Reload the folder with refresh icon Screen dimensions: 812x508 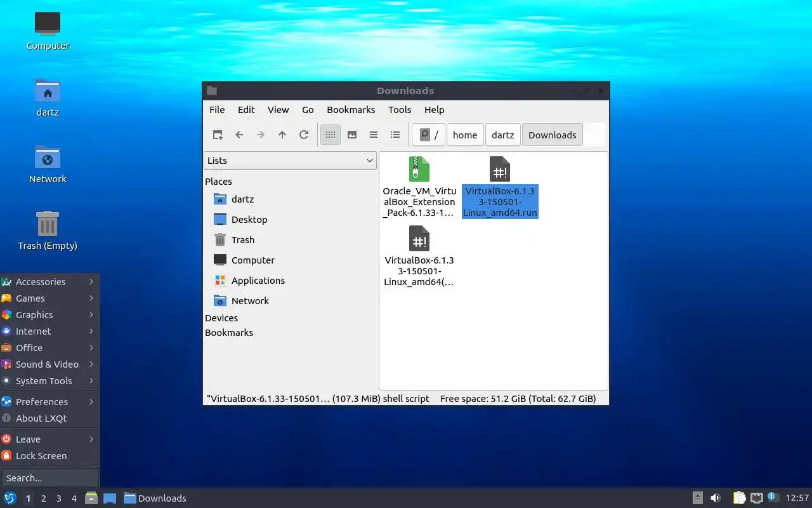tap(304, 135)
